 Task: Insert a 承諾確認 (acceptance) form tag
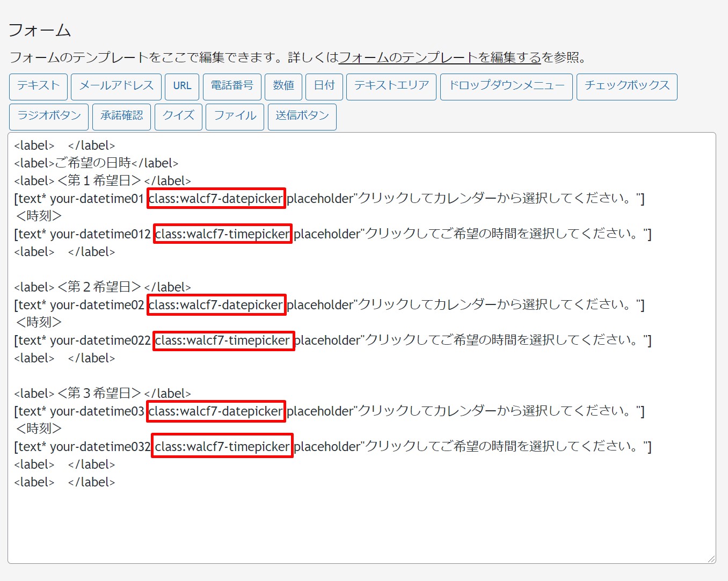coord(121,117)
